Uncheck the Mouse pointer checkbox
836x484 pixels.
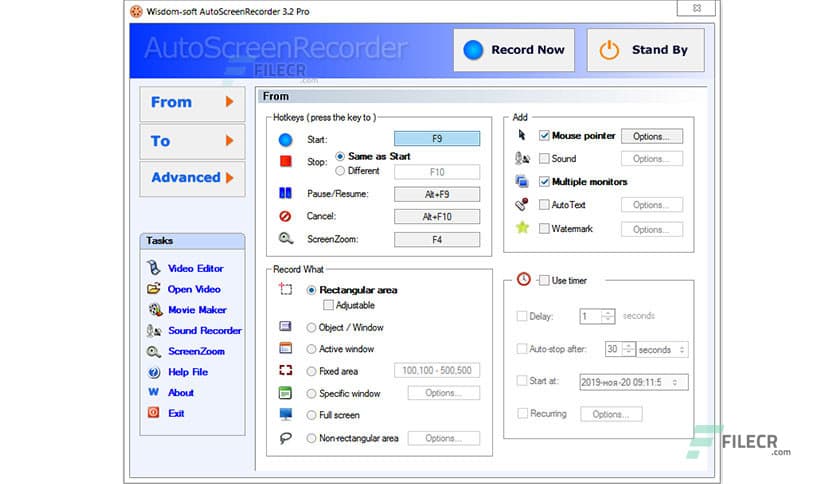tap(544, 135)
